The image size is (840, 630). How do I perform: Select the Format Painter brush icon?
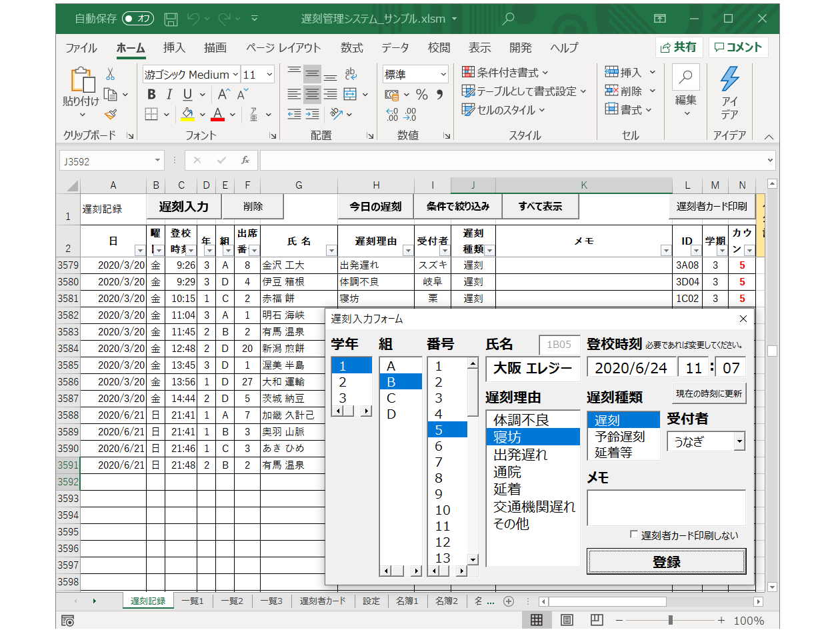tap(111, 114)
